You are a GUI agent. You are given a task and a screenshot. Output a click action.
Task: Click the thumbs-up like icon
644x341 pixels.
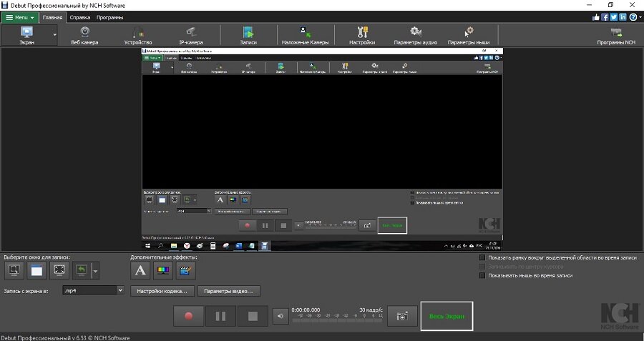coord(595,17)
